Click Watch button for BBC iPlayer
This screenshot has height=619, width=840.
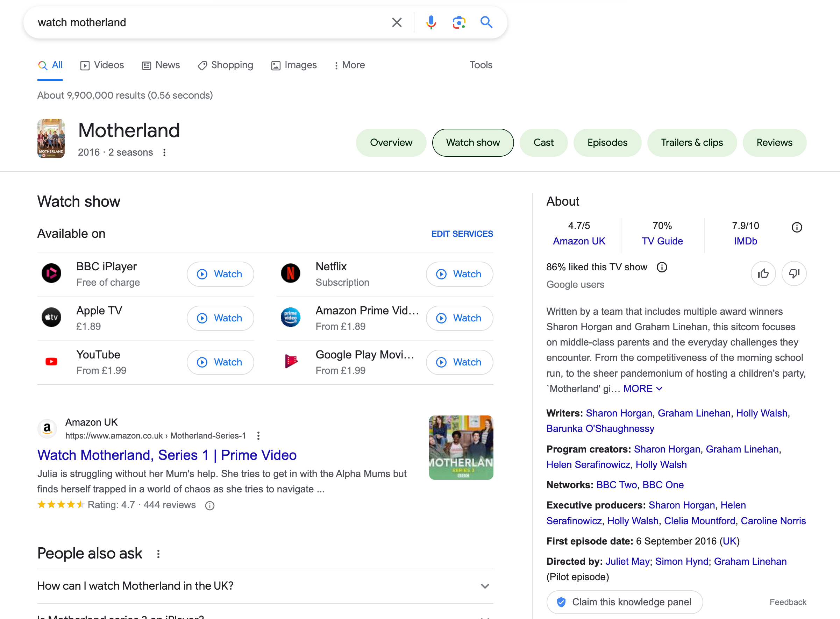(220, 274)
